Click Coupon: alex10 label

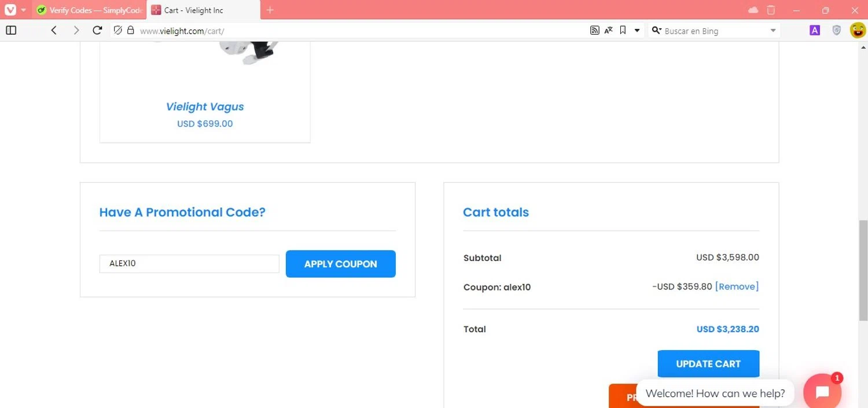pos(497,287)
